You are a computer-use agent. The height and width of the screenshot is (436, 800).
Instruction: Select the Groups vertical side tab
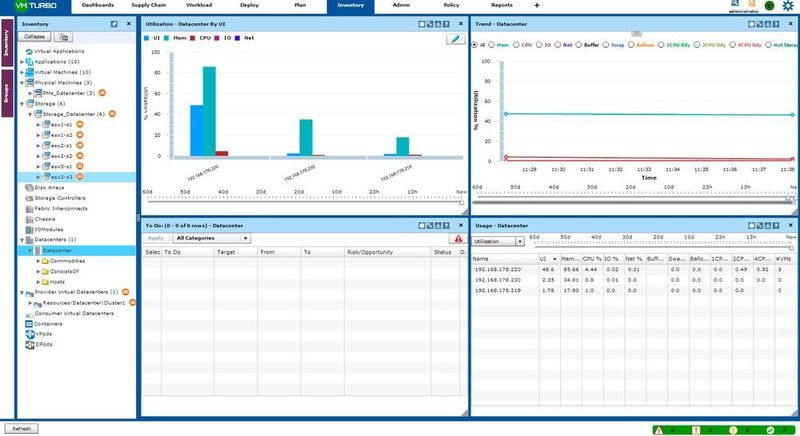coord(7,93)
